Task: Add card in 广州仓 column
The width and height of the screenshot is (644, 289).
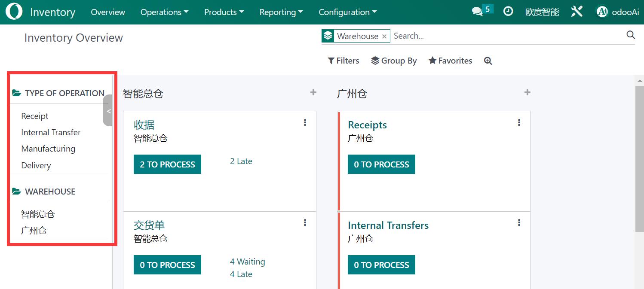Action: (x=527, y=92)
